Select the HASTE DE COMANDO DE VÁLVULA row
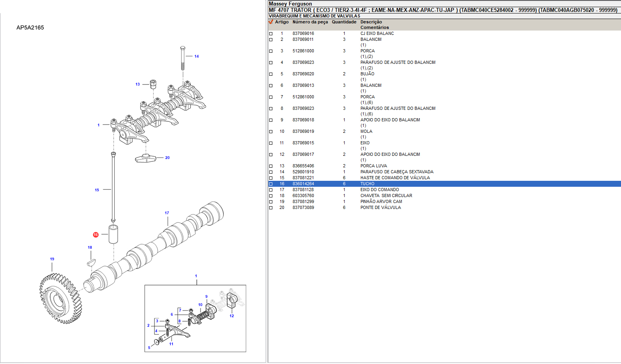 pyautogui.click(x=395, y=178)
